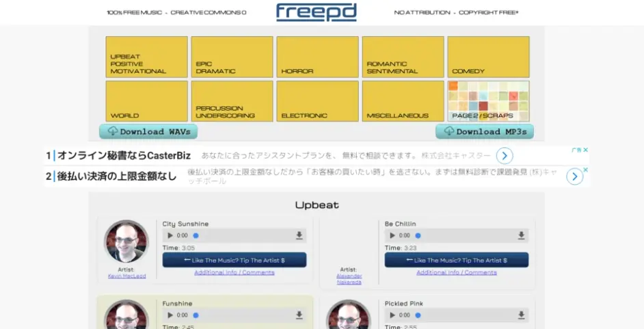Tip the artist for City Sunshine

tap(234, 260)
